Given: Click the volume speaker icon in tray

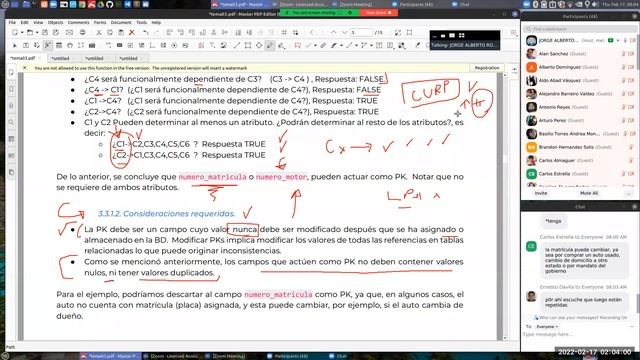Looking at the screenshot, I should 595,4.
